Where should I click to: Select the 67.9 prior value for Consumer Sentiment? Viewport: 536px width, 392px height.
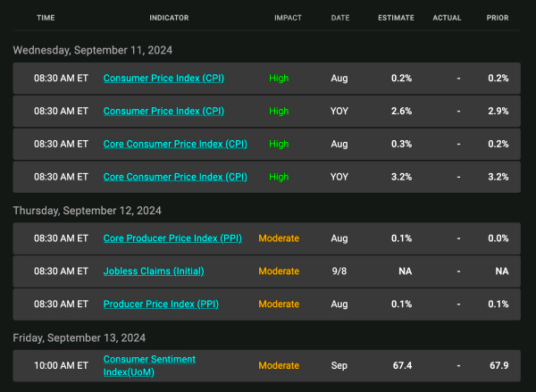498,366
